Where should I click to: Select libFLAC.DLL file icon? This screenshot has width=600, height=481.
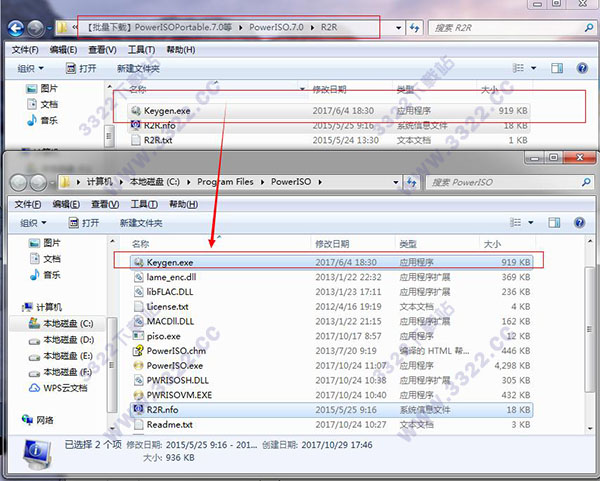pyautogui.click(x=138, y=292)
